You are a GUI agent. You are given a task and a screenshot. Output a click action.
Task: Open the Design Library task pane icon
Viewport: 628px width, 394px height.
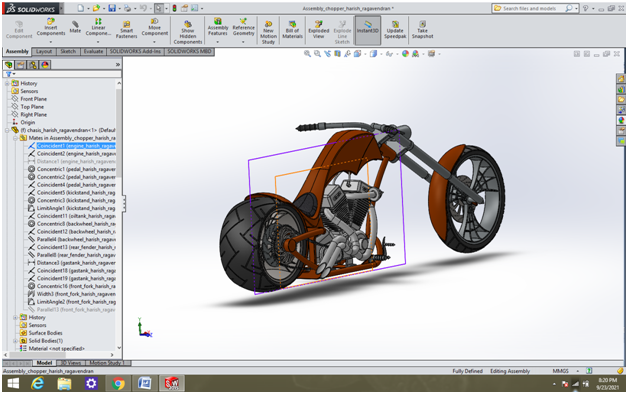tap(621, 89)
